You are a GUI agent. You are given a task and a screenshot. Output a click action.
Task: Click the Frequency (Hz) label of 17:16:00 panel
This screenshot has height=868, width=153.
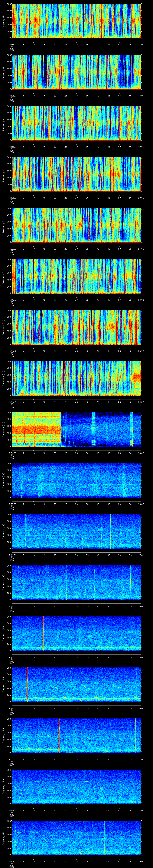3,21
